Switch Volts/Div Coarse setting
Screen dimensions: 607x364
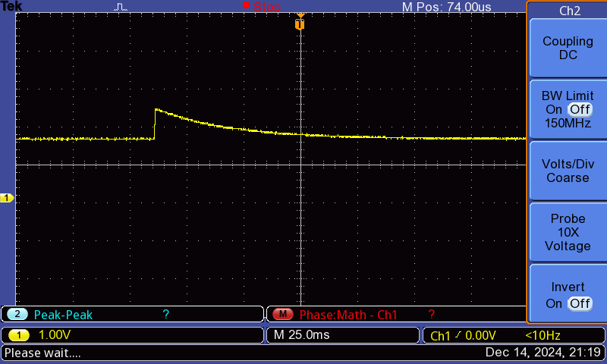click(568, 171)
